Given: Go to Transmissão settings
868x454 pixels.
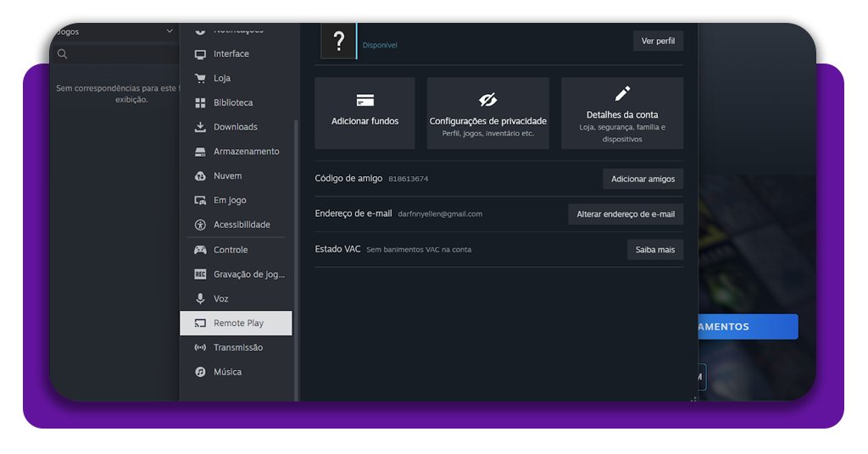Looking at the screenshot, I should coord(237,347).
